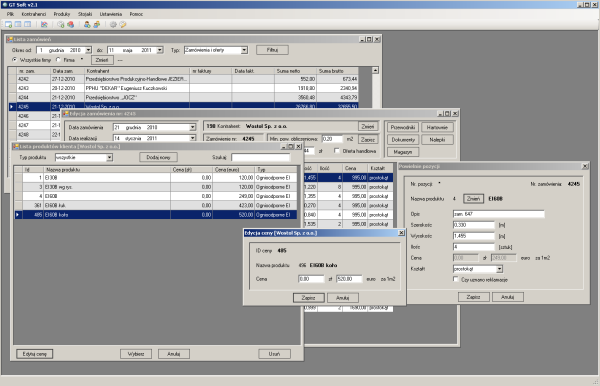The width and height of the screenshot is (600, 386).
Task: Select the Wszystkie firmy radio button
Action: point(15,60)
